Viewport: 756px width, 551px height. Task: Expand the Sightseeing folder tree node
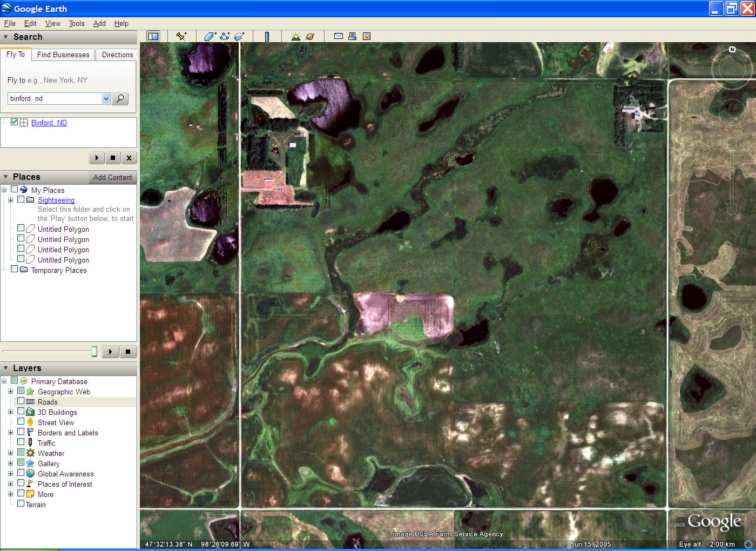coord(10,200)
